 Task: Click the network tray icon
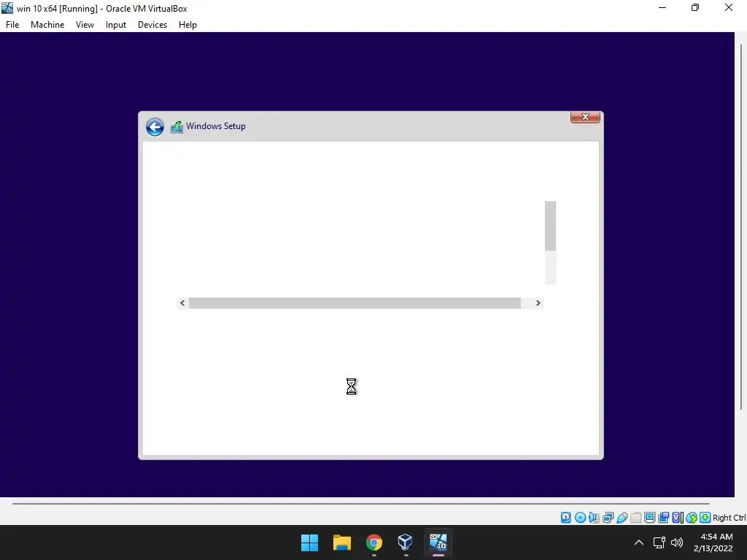[659, 542]
